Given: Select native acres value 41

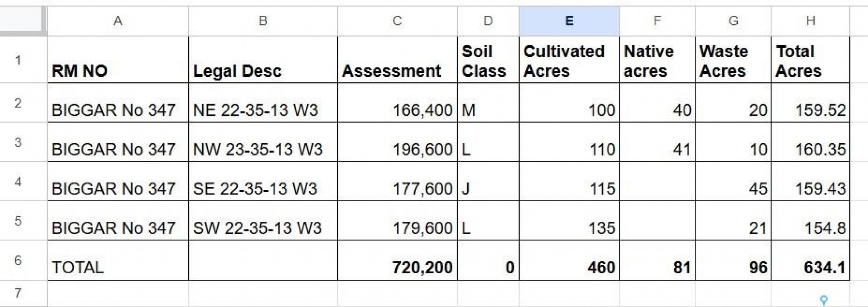Looking at the screenshot, I should (x=657, y=142).
